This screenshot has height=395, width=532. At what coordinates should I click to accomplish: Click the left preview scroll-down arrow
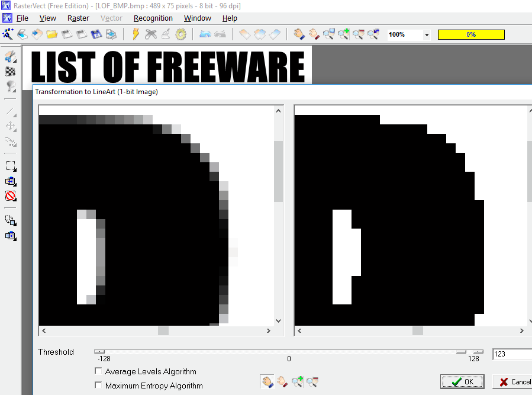point(279,320)
